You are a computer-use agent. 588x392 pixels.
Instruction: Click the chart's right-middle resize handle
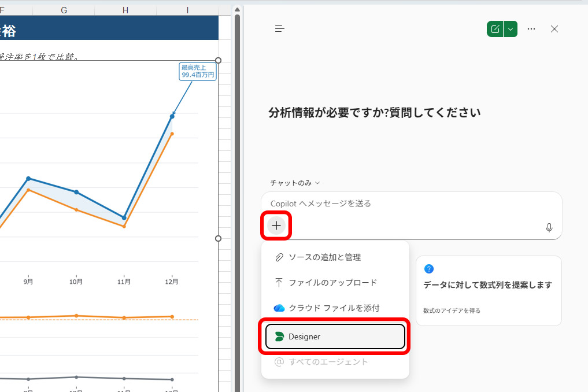click(x=218, y=239)
